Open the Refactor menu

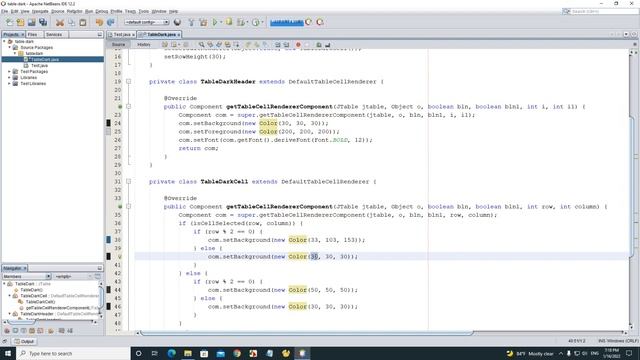pyautogui.click(x=75, y=11)
